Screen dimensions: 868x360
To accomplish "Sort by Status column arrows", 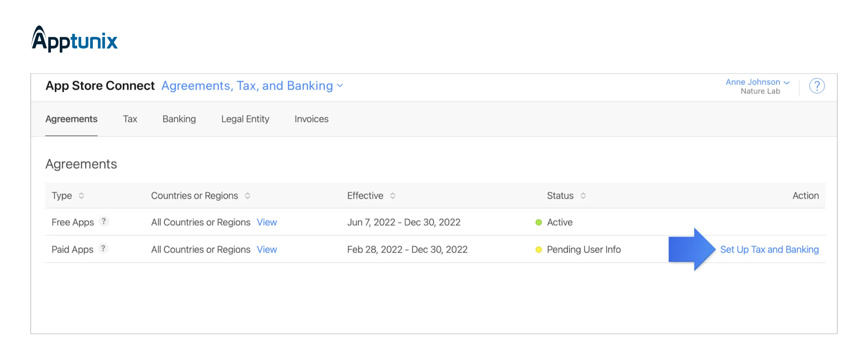I will (x=583, y=196).
